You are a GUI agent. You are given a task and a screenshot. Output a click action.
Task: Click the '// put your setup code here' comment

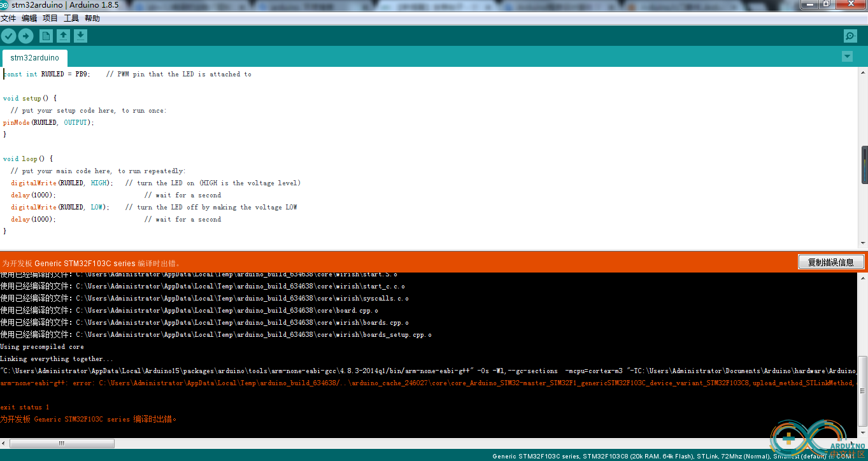click(x=89, y=111)
